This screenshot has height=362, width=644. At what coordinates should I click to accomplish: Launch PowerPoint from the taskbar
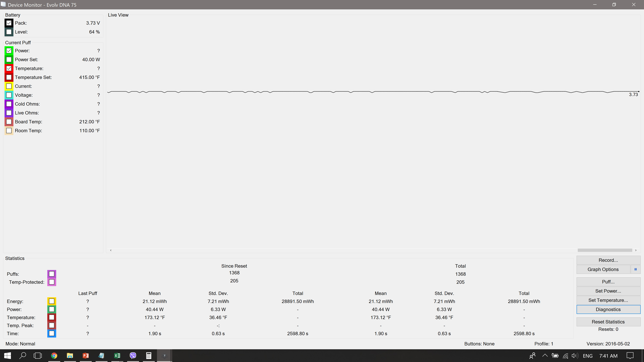tap(86, 355)
